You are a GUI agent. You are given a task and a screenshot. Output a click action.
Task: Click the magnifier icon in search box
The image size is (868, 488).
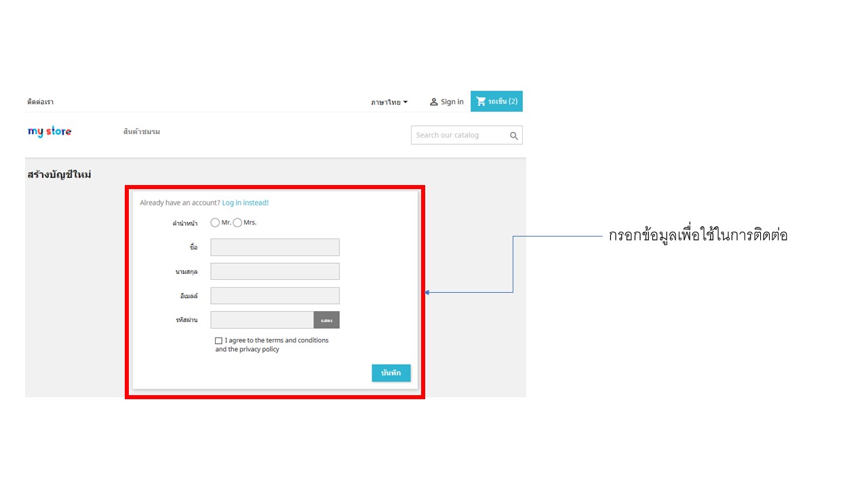pos(514,136)
